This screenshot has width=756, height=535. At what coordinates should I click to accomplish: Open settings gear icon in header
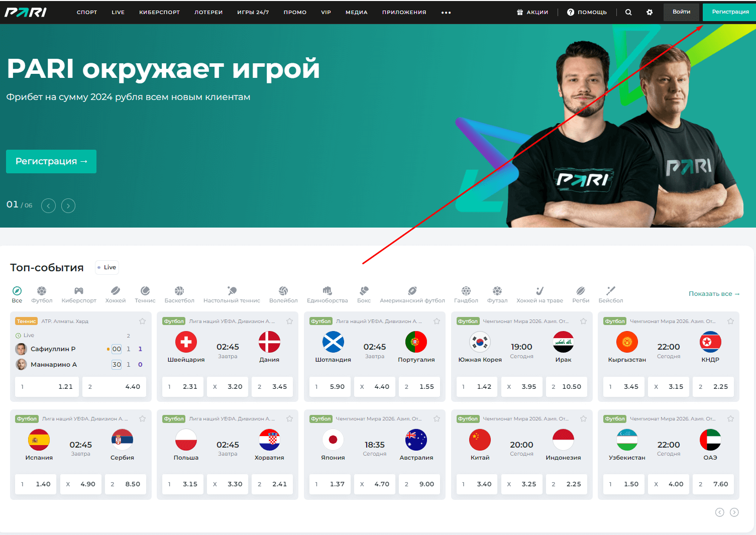[x=650, y=12]
